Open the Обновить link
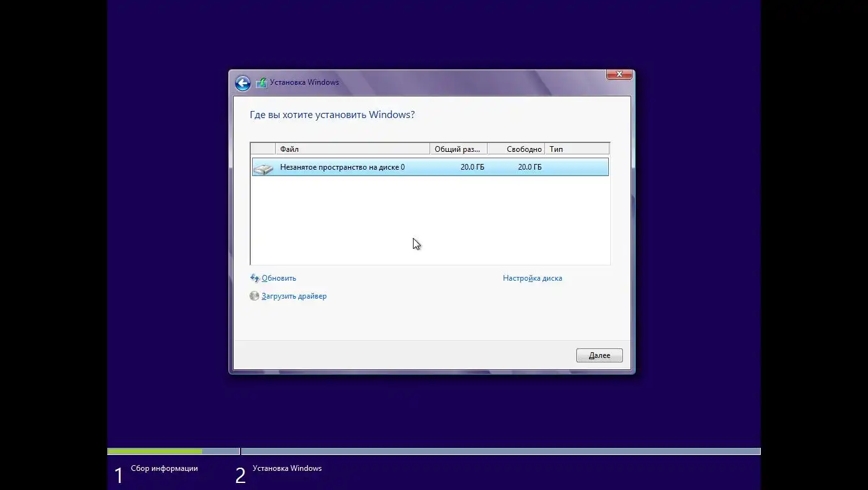Image resolution: width=868 pixels, height=490 pixels. click(279, 278)
